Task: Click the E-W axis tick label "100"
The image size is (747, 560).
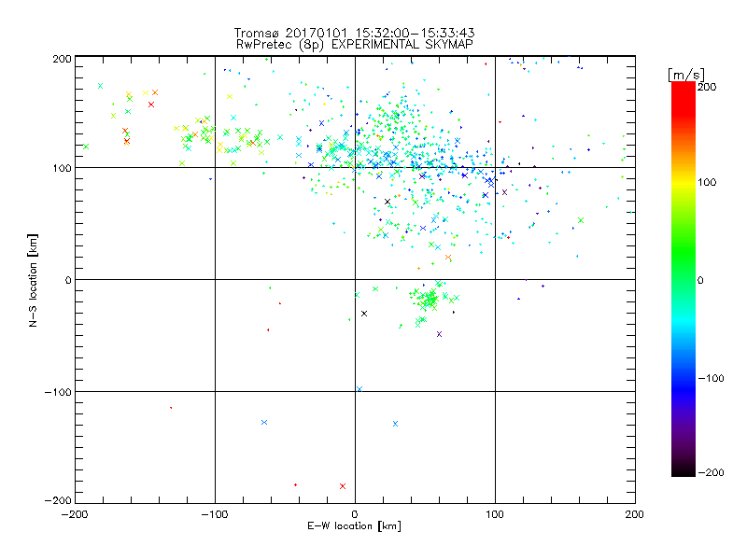Action: (x=495, y=514)
